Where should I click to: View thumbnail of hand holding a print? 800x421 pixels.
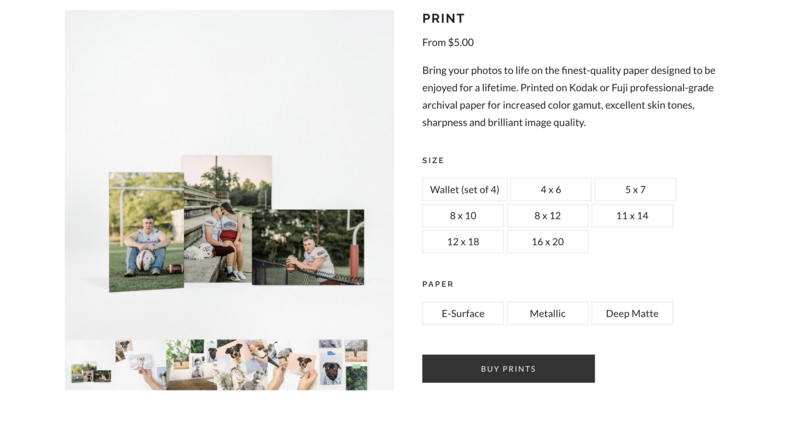click(x=140, y=365)
